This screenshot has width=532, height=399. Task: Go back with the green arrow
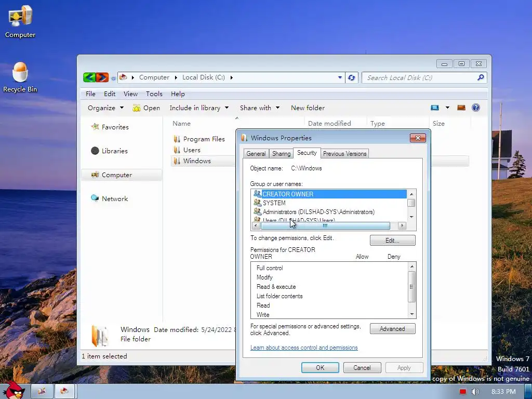89,77
